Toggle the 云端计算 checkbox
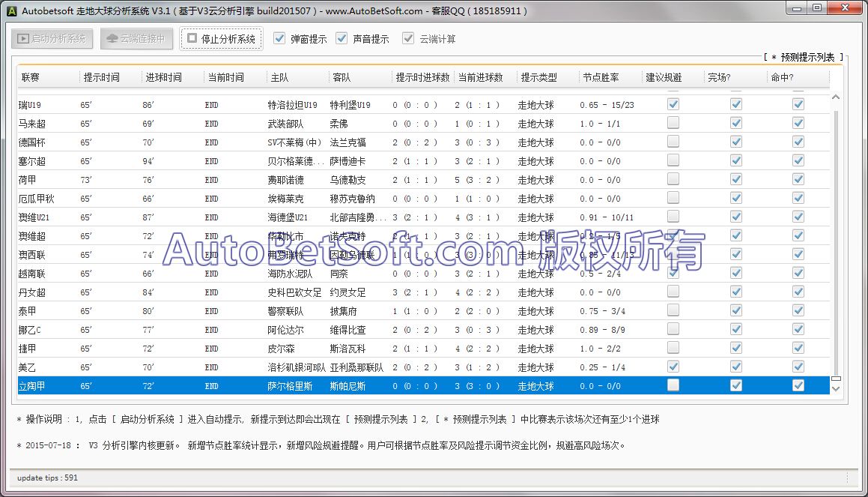This screenshot has width=868, height=497. [407, 38]
